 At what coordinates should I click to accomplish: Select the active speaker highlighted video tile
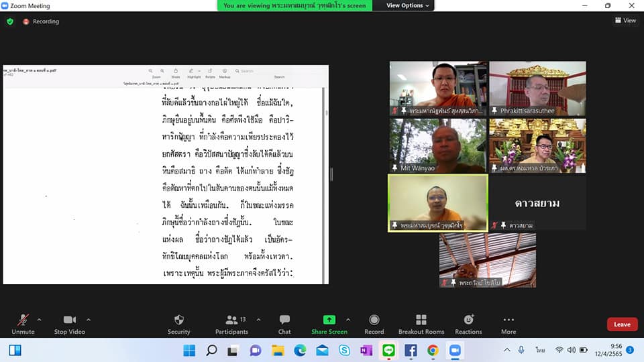(x=438, y=203)
